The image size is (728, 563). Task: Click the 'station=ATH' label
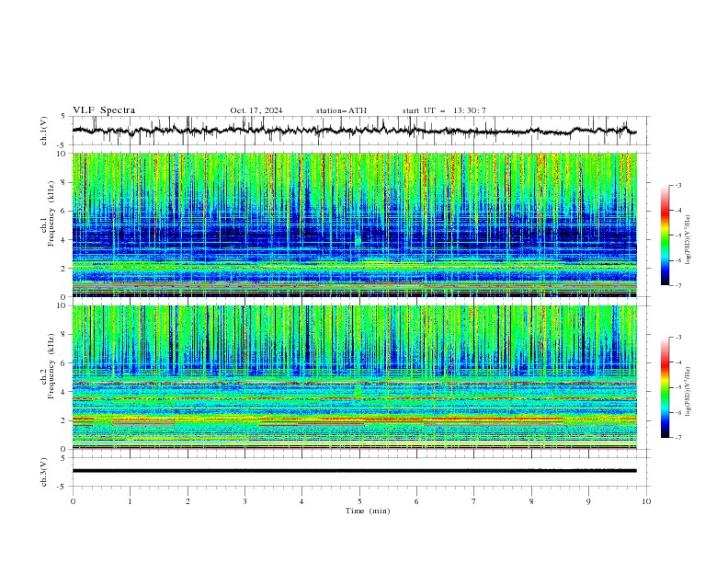tap(341, 110)
